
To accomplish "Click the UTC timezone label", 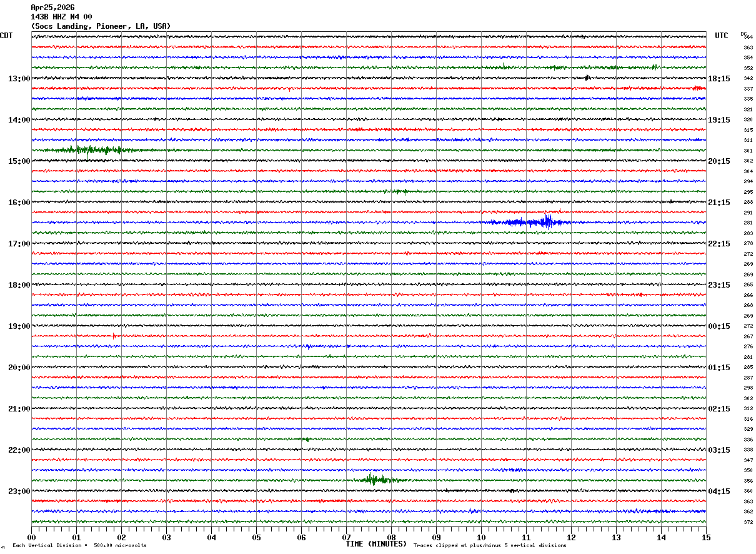I will (x=722, y=36).
